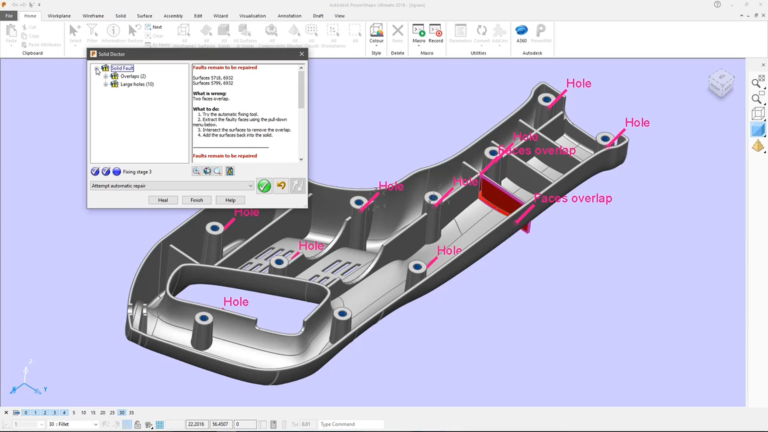Image resolution: width=768 pixels, height=432 pixels.
Task: Toggle level 4 on the levels bar
Action: click(64, 412)
